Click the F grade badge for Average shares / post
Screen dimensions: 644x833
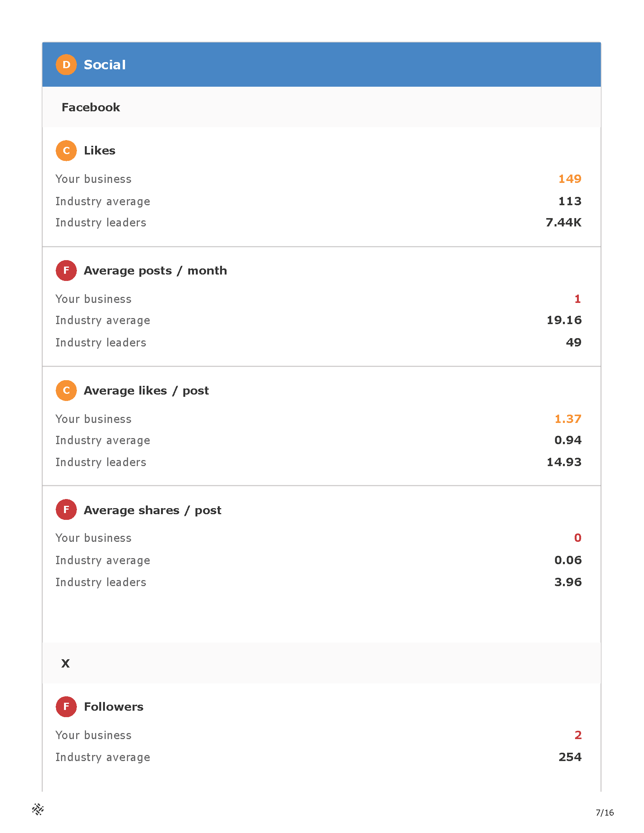click(x=66, y=510)
